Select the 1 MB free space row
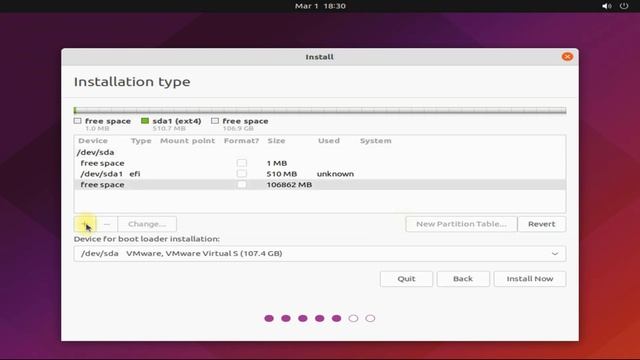The image size is (640, 360). 320,163
